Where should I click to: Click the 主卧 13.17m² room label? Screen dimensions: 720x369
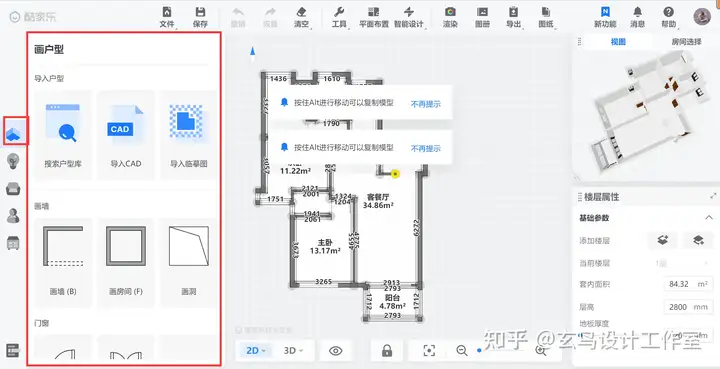pos(325,246)
